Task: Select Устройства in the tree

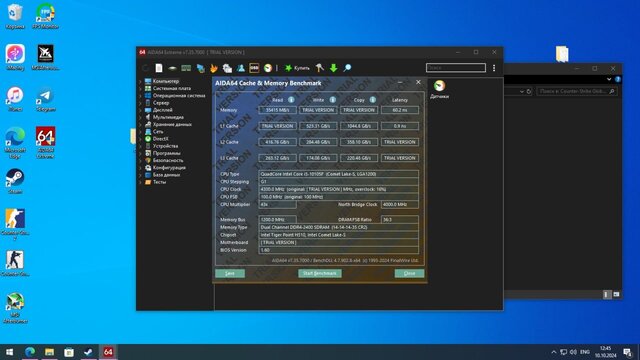Action: (165, 146)
